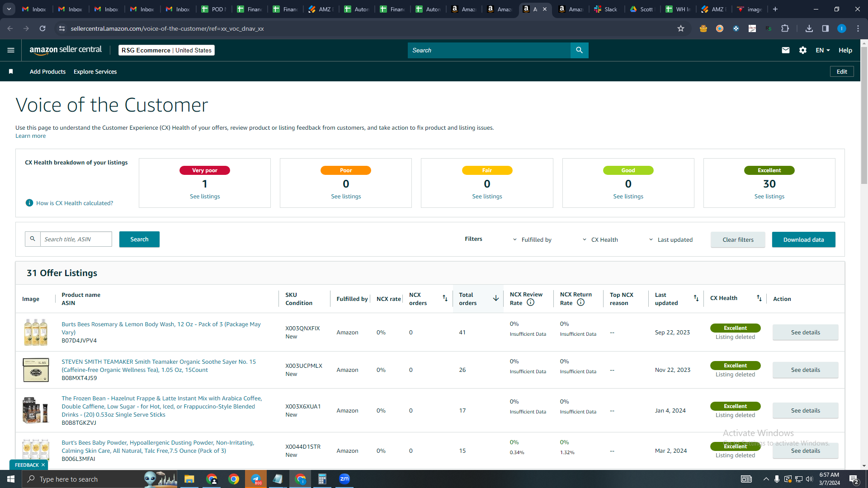Open Explore Services menu item
The height and width of the screenshot is (488, 868).
tap(95, 71)
